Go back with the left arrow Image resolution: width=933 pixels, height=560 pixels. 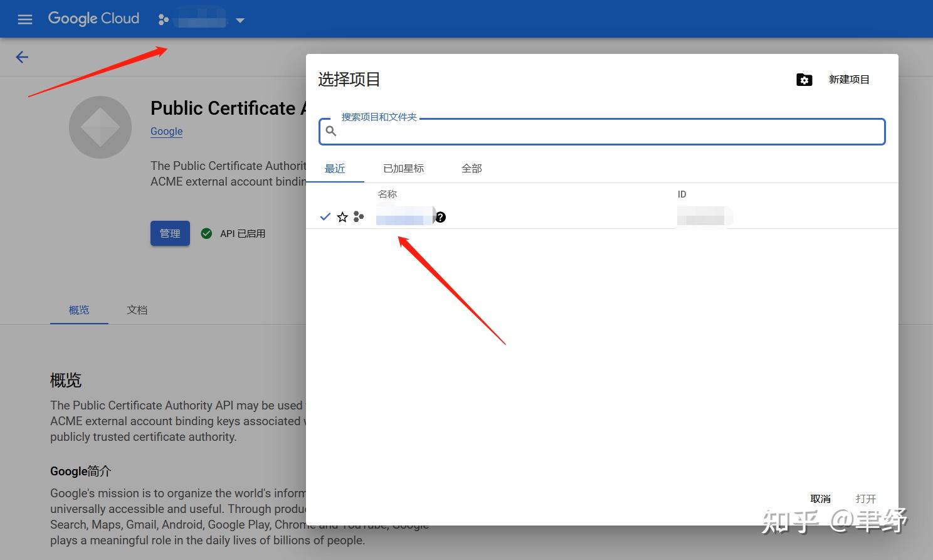pyautogui.click(x=22, y=57)
